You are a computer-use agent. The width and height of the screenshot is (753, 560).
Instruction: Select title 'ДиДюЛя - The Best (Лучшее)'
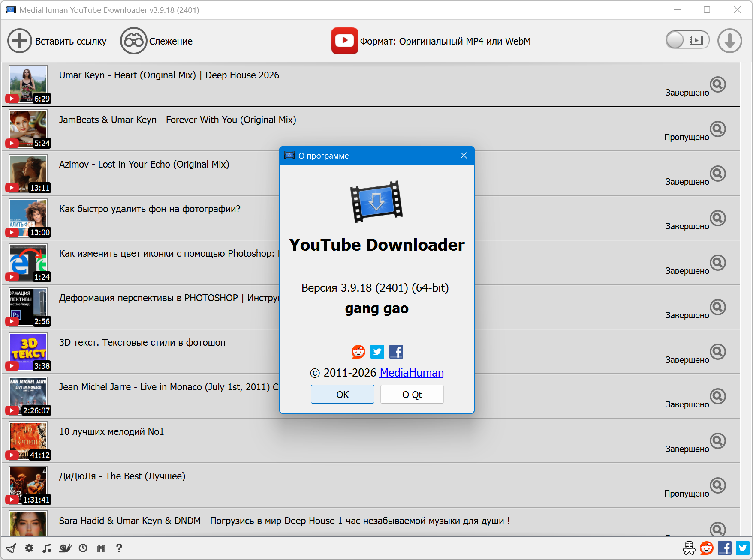tap(122, 476)
